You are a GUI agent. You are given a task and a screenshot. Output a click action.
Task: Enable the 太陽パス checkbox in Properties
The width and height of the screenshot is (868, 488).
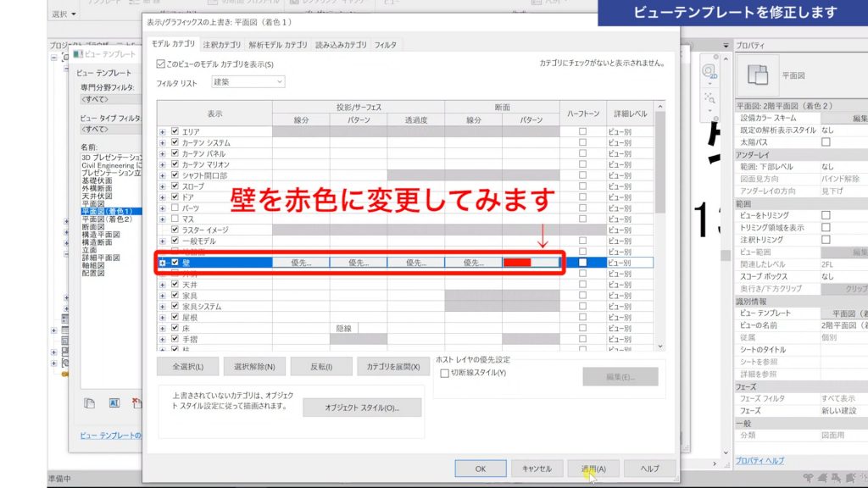[825, 141]
